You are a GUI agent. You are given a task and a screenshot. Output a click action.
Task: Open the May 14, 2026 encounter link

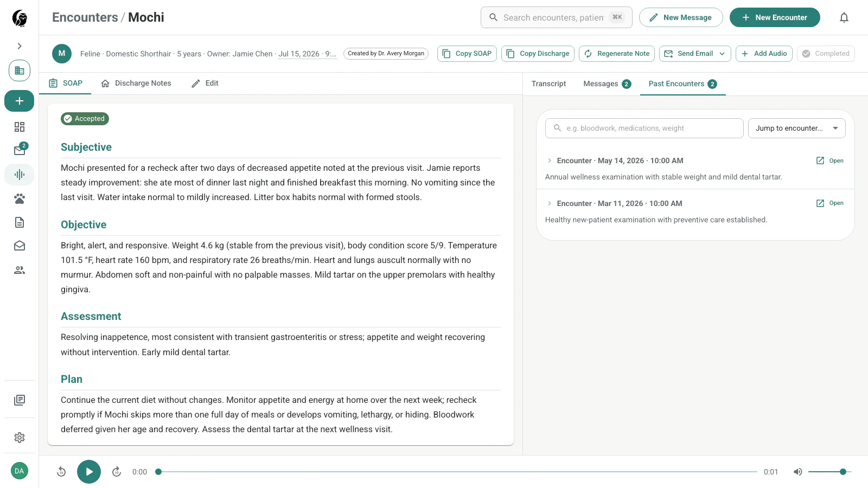point(830,160)
